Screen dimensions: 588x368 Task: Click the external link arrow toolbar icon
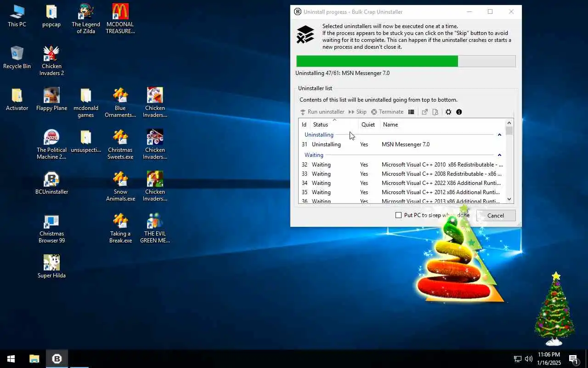click(425, 112)
